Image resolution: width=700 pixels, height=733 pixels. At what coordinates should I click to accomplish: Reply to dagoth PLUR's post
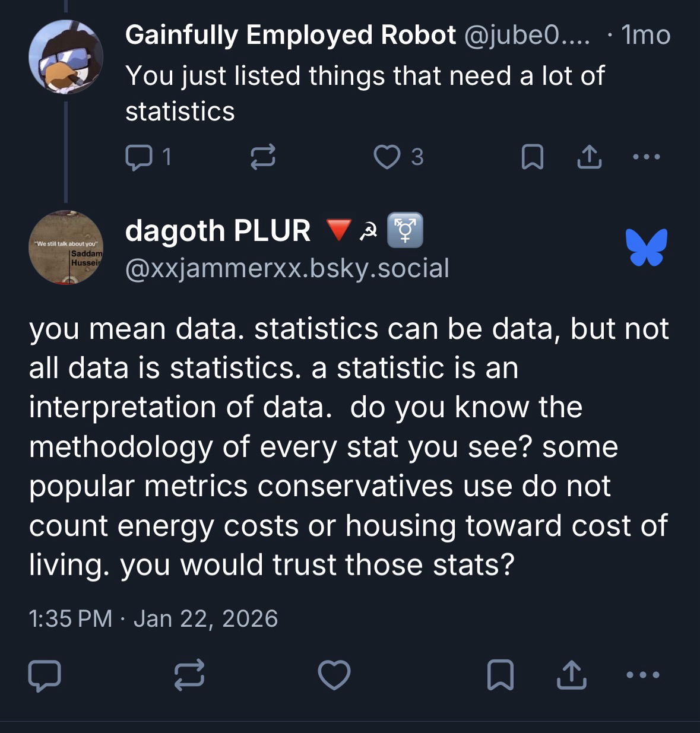[x=45, y=675]
